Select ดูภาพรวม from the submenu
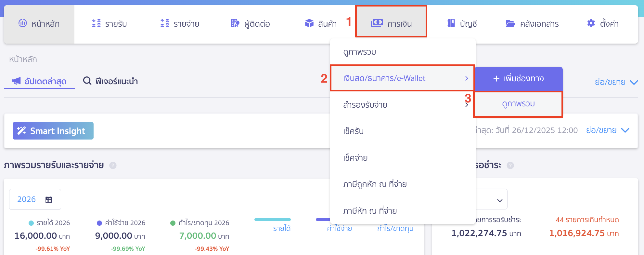Image resolution: width=644 pixels, height=255 pixels. click(x=518, y=104)
